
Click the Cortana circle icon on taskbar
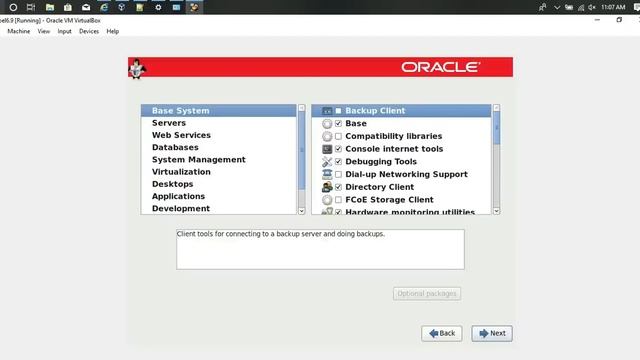coord(13,7)
